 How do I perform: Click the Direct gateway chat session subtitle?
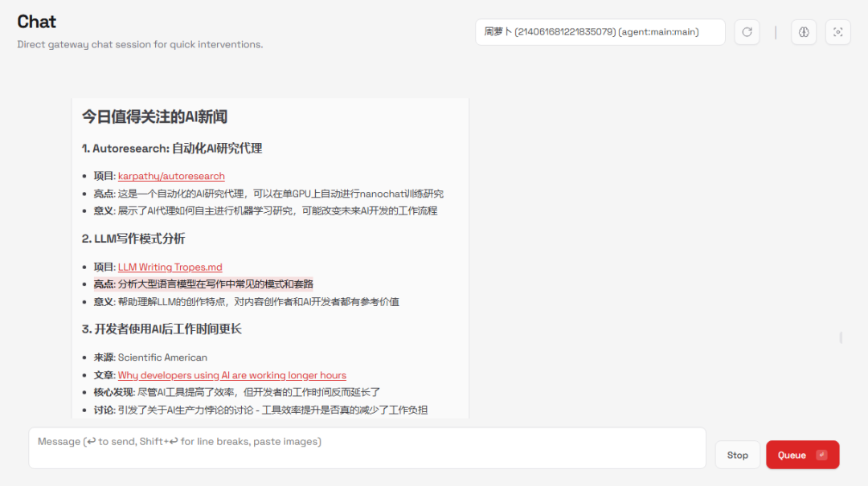click(x=140, y=44)
